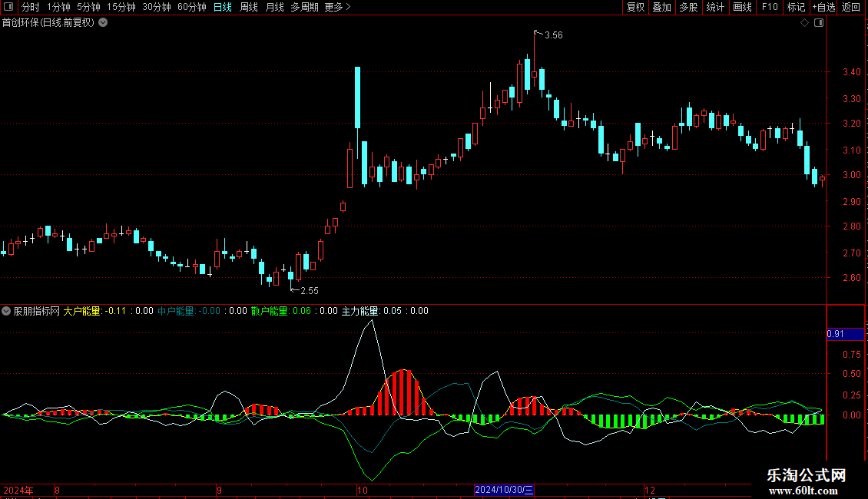Click month 9 on time axis
The height and width of the screenshot is (499, 868).
coord(219,491)
